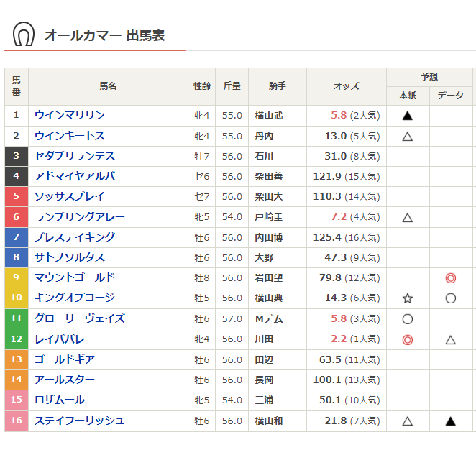The height and width of the screenshot is (450, 476).
Task: Click the オールカマー 出馬表 heading
Action: pos(105,35)
